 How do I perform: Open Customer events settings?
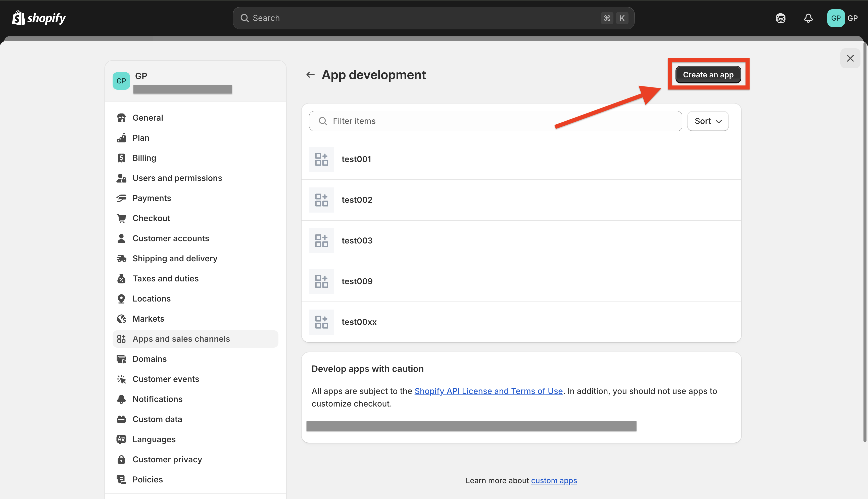coord(166,379)
